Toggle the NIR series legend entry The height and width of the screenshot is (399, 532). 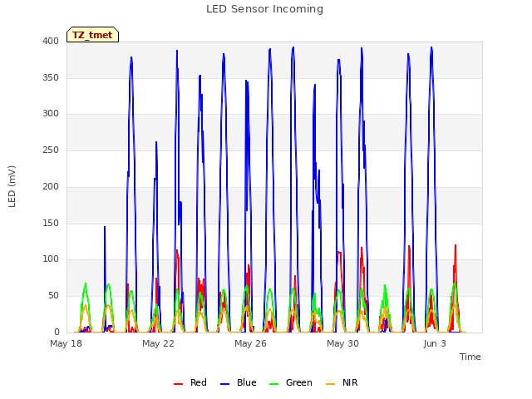342,382
